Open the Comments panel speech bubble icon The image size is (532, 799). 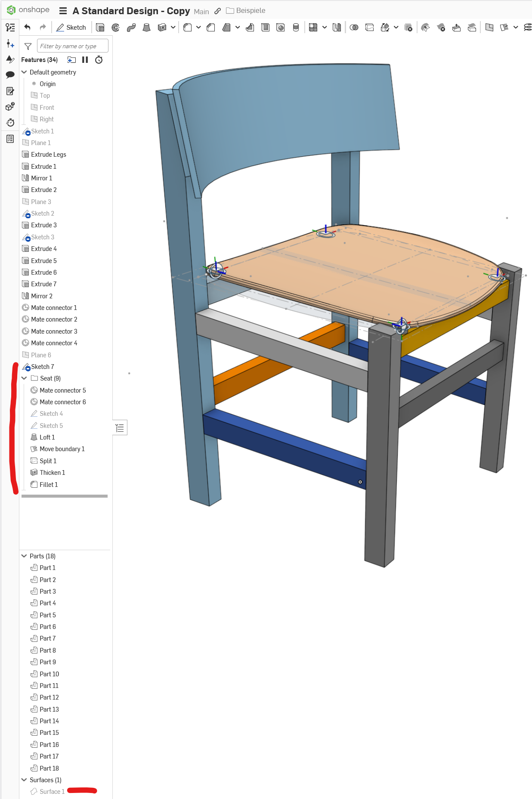(10, 75)
